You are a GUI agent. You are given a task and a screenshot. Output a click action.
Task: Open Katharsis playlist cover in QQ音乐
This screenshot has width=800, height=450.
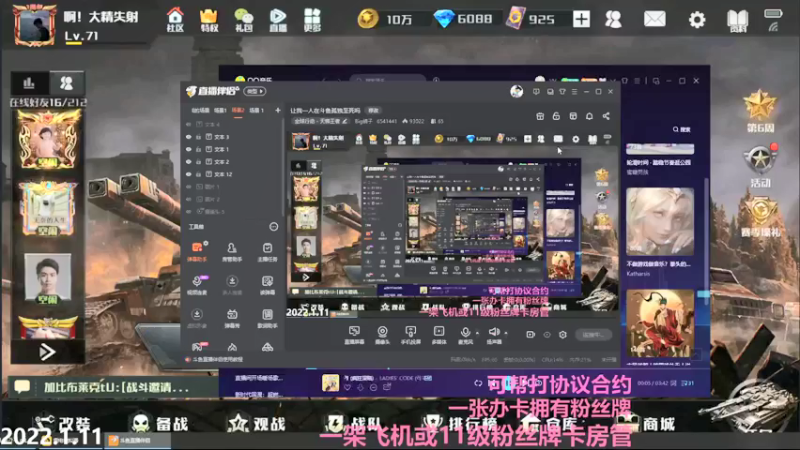point(660,221)
